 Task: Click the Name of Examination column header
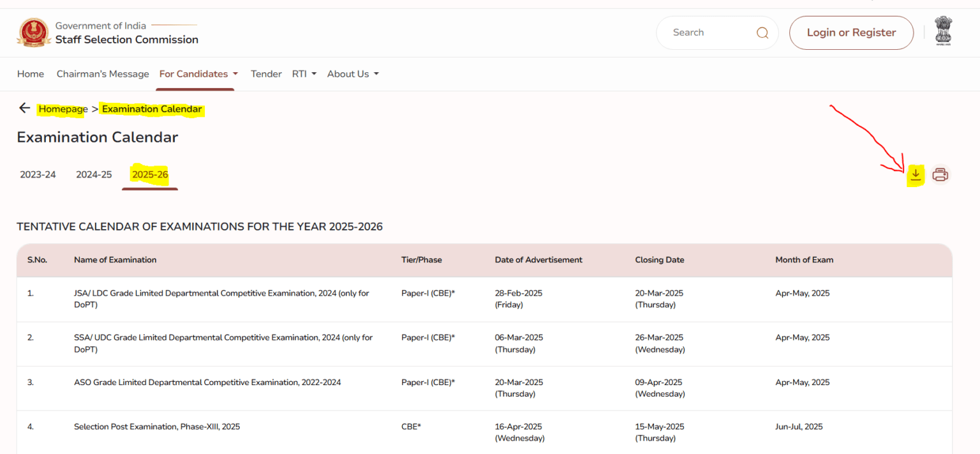(115, 260)
